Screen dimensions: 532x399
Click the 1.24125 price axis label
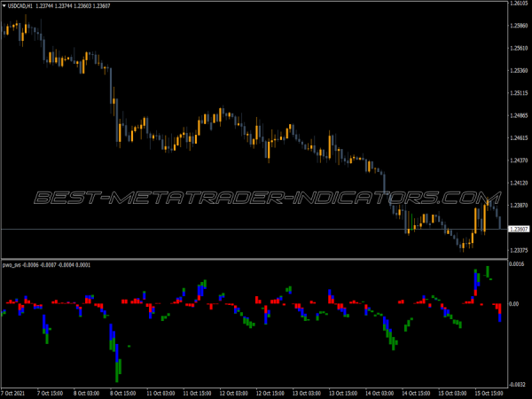click(x=520, y=183)
